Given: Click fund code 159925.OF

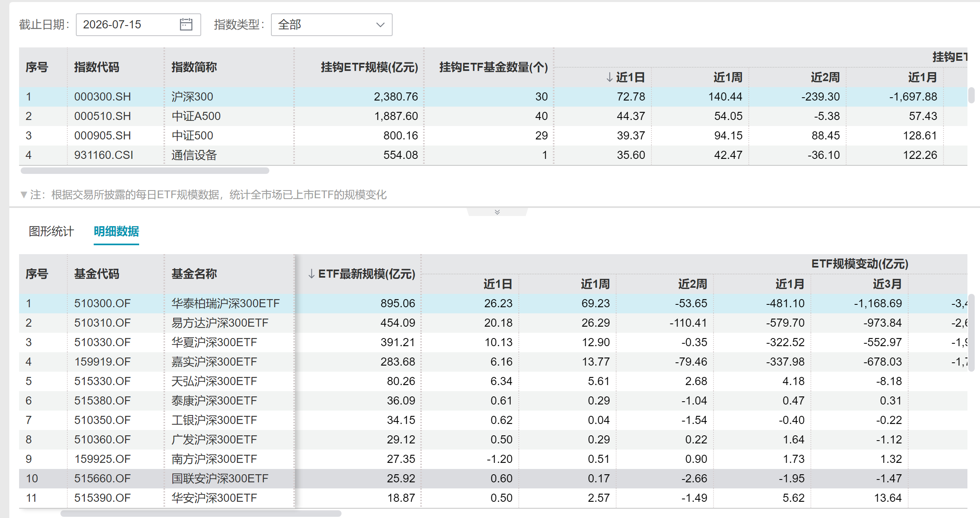Looking at the screenshot, I should pyautogui.click(x=102, y=459).
